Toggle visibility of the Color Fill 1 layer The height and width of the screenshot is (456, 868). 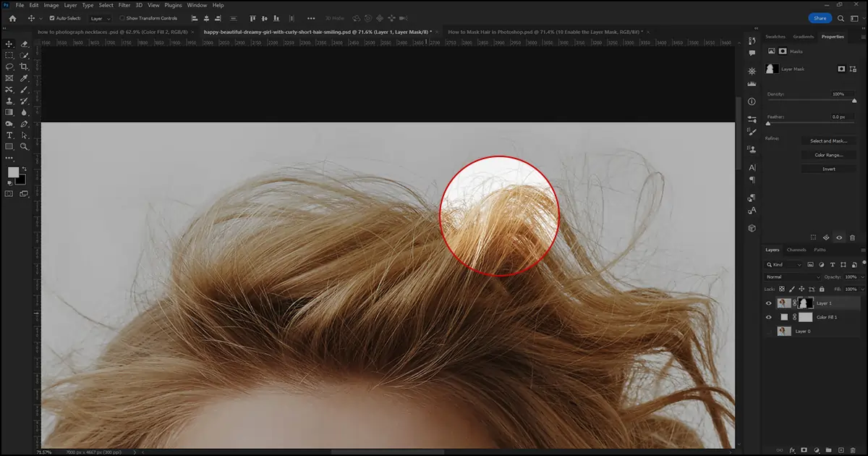click(x=768, y=317)
